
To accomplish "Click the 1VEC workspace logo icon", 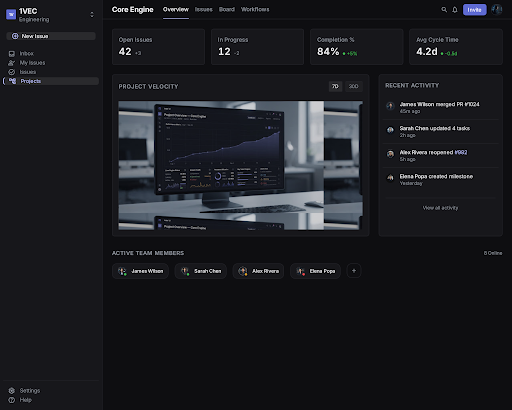I will [11, 15].
